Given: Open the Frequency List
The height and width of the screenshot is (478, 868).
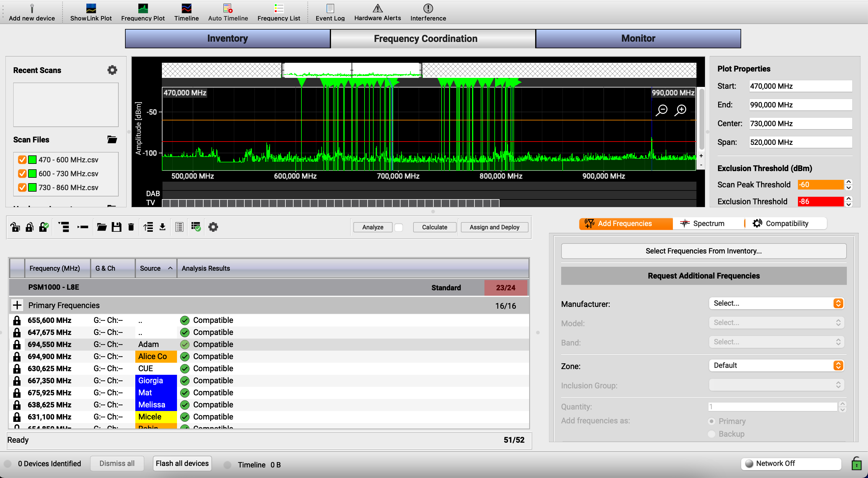Looking at the screenshot, I should [278, 11].
